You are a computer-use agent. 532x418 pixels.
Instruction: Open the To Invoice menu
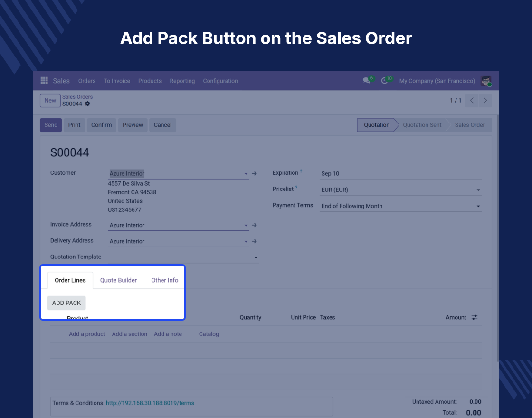click(117, 81)
